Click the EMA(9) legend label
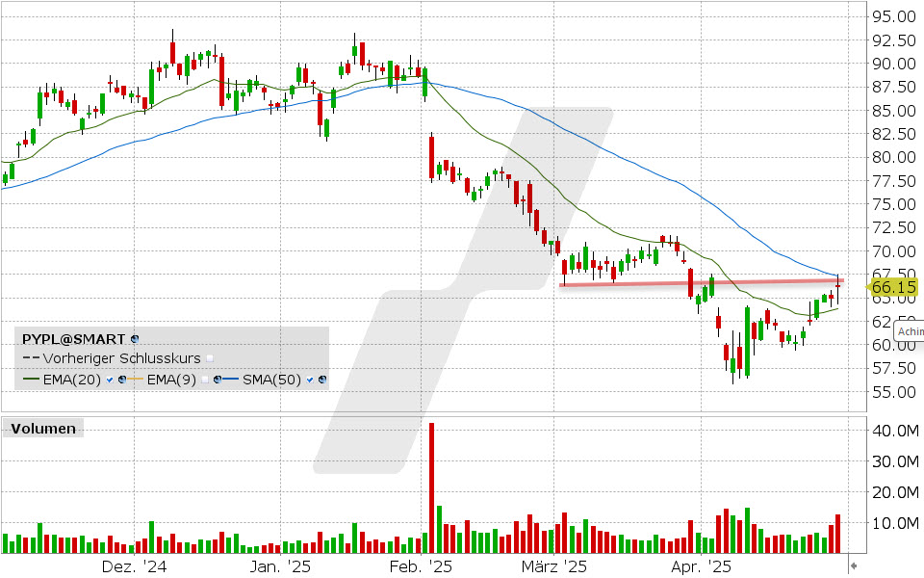 (x=171, y=380)
